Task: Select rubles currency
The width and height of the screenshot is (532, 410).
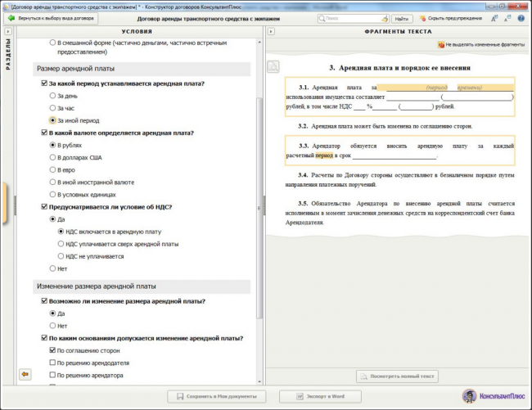Action: 52,145
